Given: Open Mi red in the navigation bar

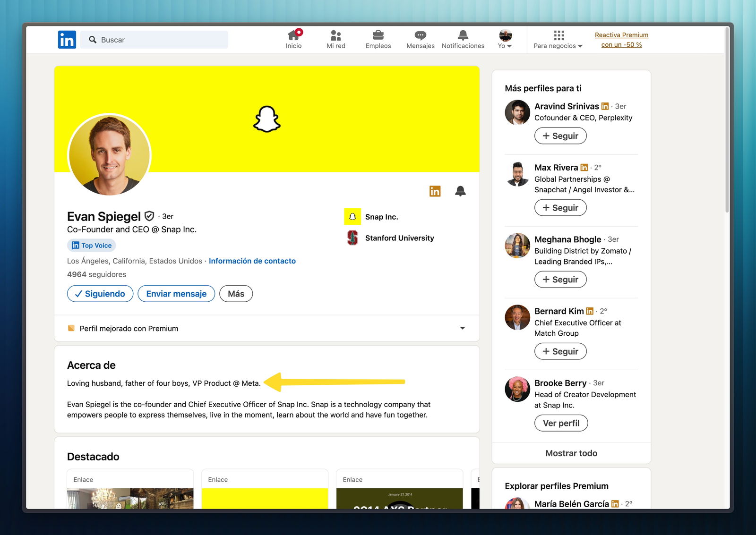Looking at the screenshot, I should coord(336,39).
